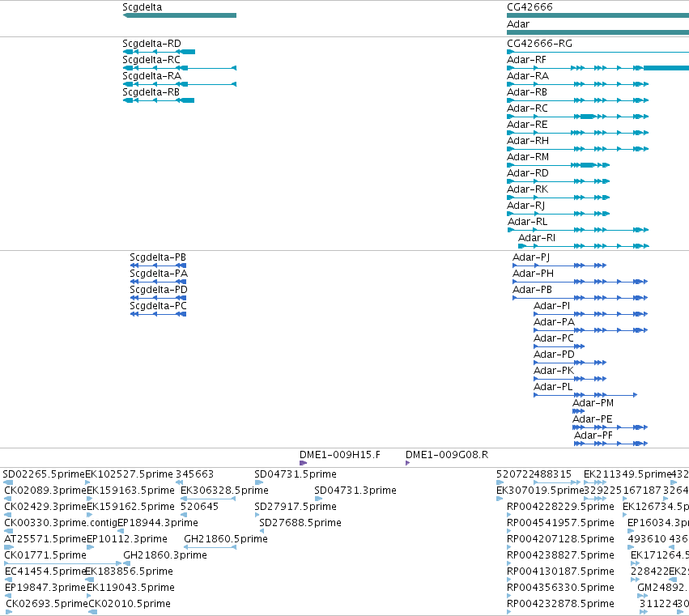689x616 pixels.
Task: Select the Adar-PM protein
Action: click(578, 411)
